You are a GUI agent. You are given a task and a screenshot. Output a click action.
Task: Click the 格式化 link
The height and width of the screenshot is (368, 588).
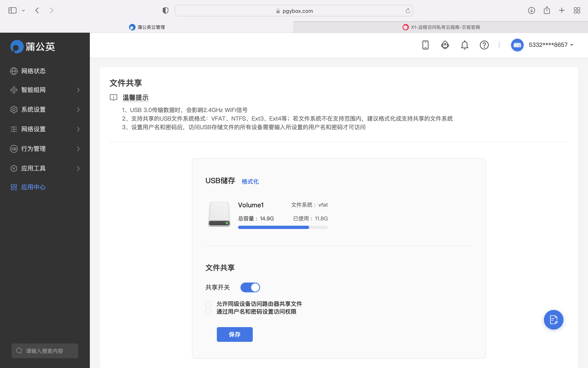click(250, 182)
